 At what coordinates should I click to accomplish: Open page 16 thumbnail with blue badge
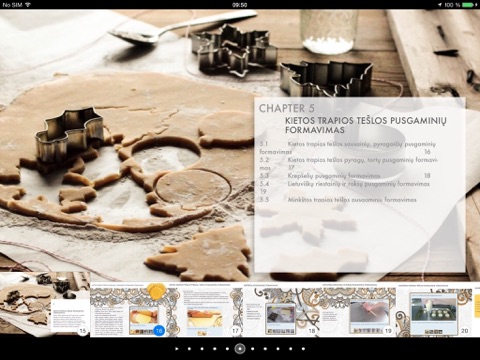click(x=129, y=310)
